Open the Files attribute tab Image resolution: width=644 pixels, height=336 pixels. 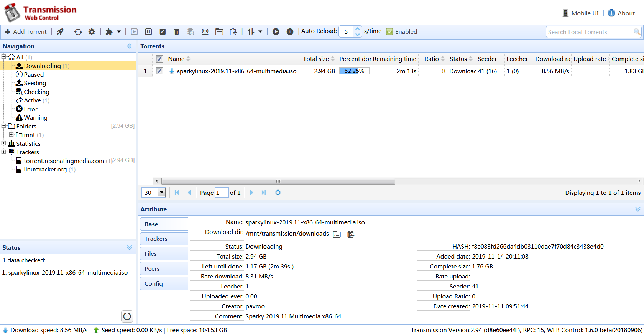[x=164, y=254]
